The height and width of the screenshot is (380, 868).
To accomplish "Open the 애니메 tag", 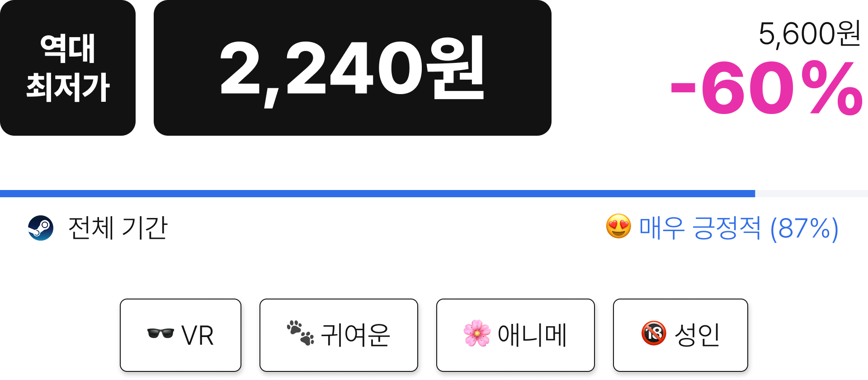I will (x=515, y=335).
